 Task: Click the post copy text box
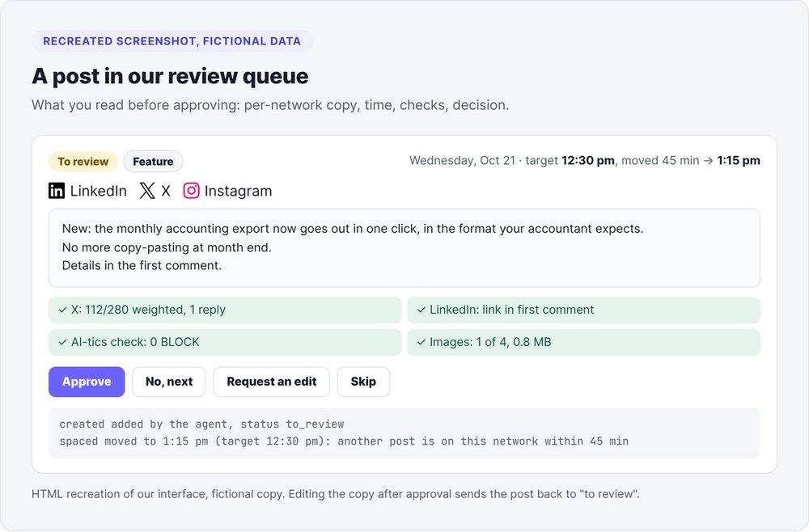(404, 248)
